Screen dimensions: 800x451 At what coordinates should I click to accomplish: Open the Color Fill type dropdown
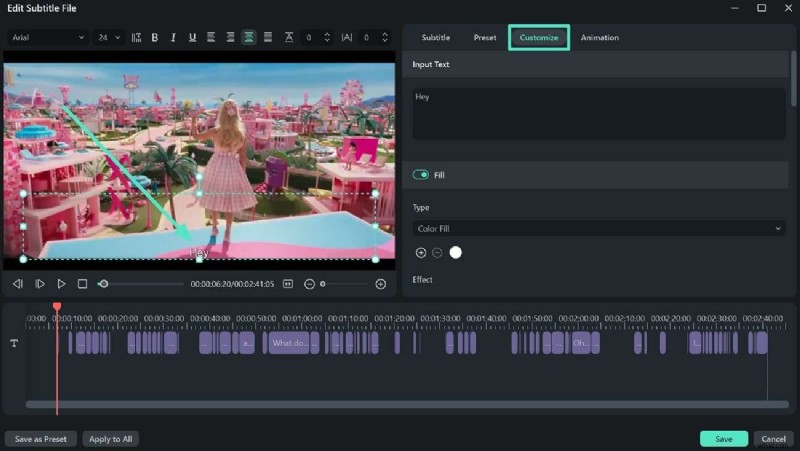click(x=598, y=229)
